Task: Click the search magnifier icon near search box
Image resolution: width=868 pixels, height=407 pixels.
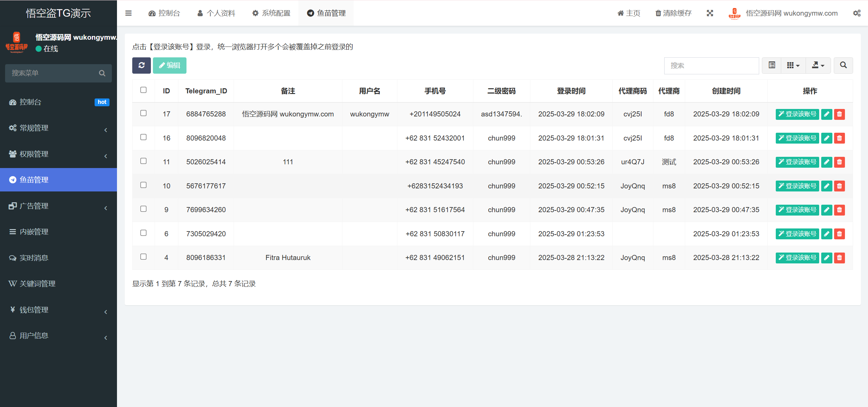Action: [x=843, y=65]
